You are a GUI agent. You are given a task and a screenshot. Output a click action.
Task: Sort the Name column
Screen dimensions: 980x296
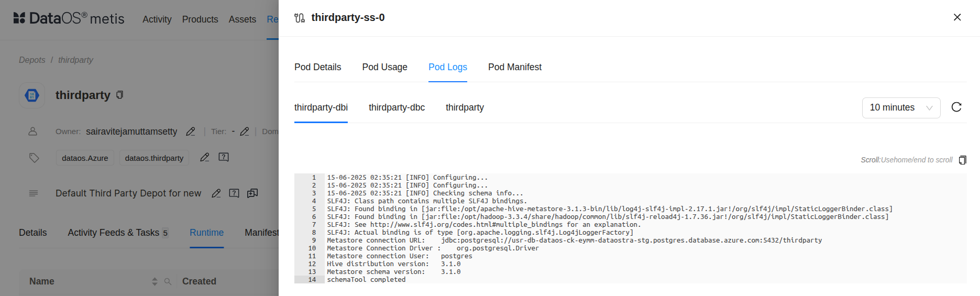coord(155,281)
